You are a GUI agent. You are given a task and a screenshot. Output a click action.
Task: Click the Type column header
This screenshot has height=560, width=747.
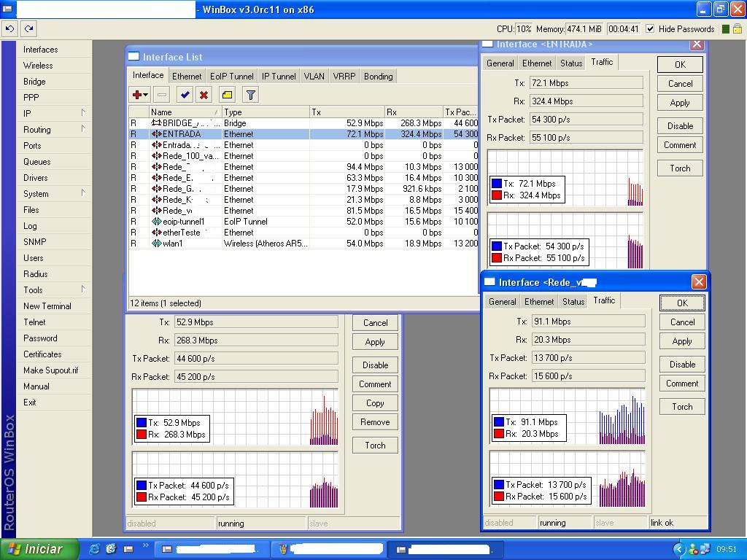266,112
